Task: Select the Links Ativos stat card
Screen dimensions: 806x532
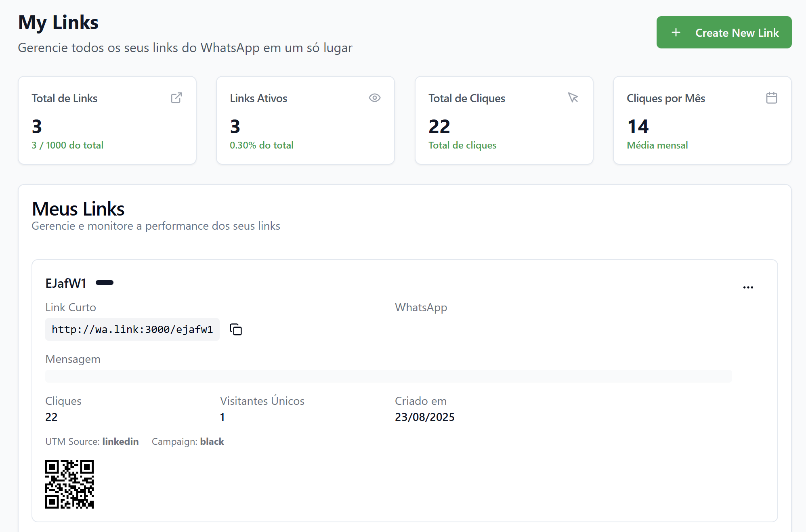Action: click(305, 120)
